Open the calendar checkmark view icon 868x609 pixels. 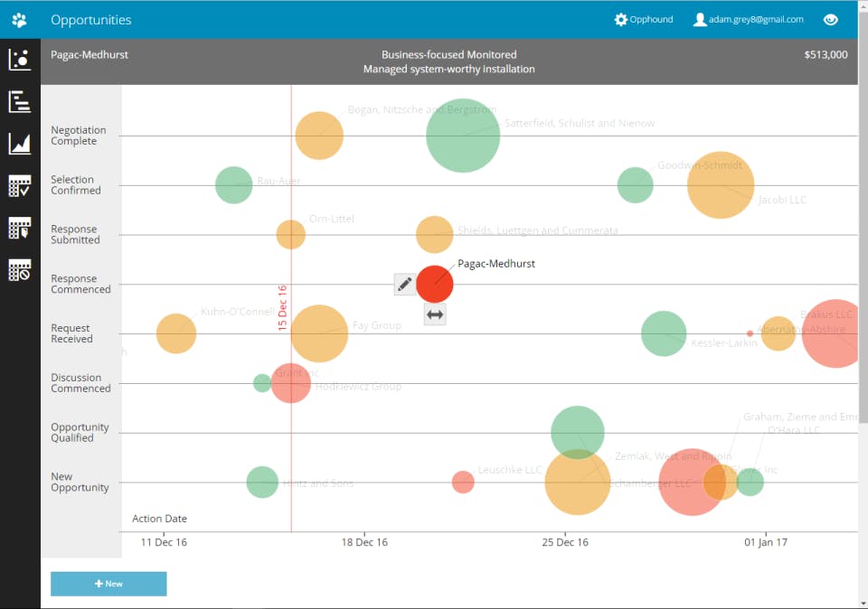20,186
